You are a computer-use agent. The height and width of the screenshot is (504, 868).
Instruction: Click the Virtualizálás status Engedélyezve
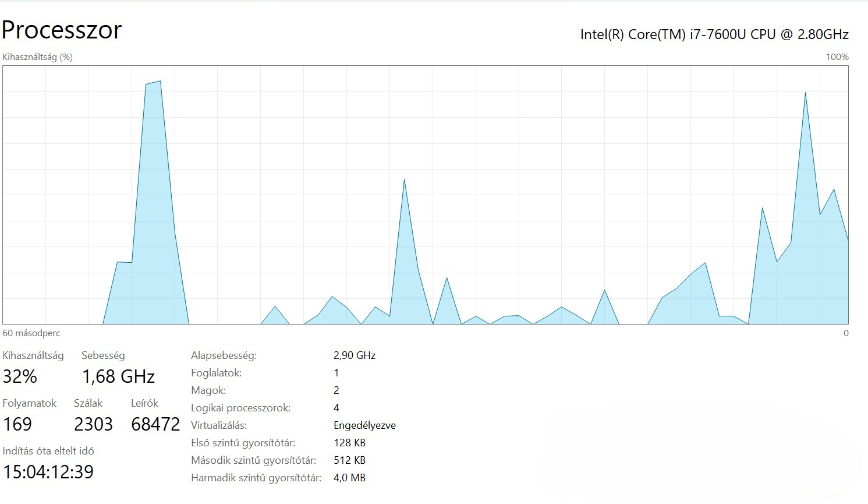364,425
